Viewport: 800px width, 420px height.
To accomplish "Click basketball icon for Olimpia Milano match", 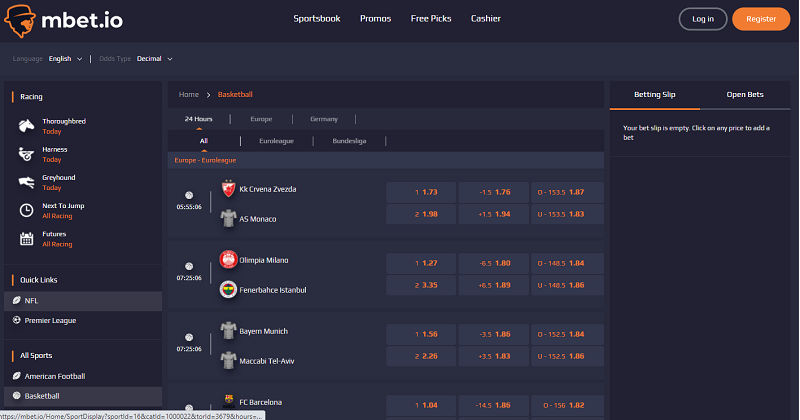I will tap(189, 266).
